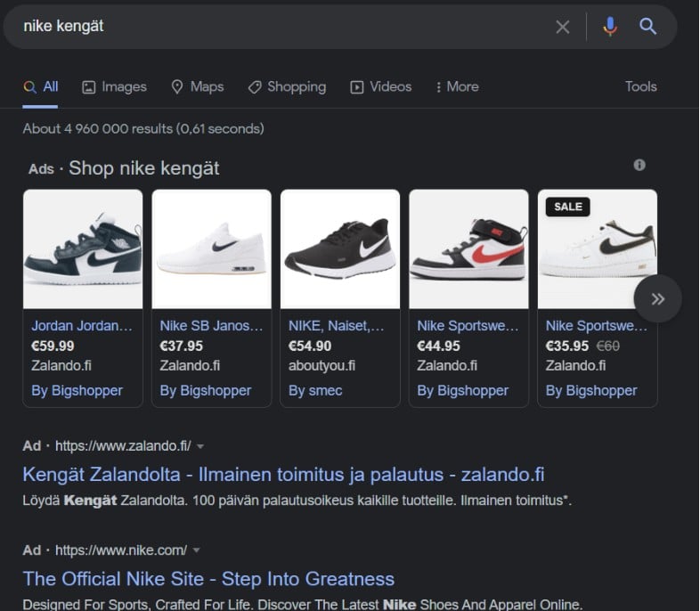Expand the More options menu
The image size is (700, 611).
coord(457,86)
